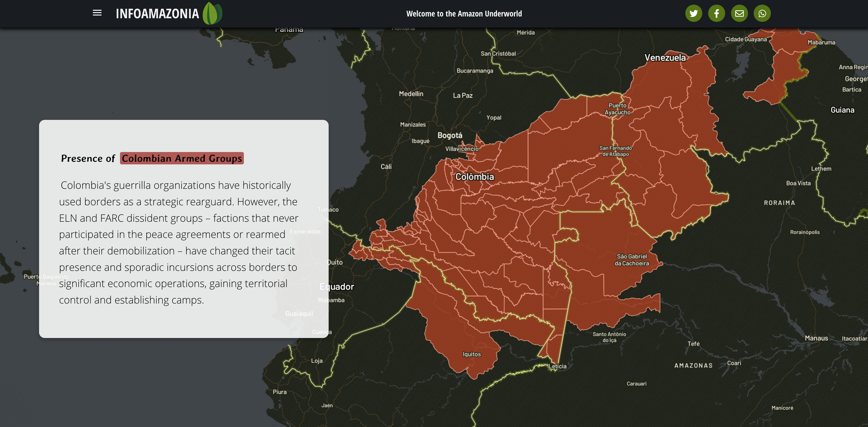Click the 'Tefé' city label

694,344
